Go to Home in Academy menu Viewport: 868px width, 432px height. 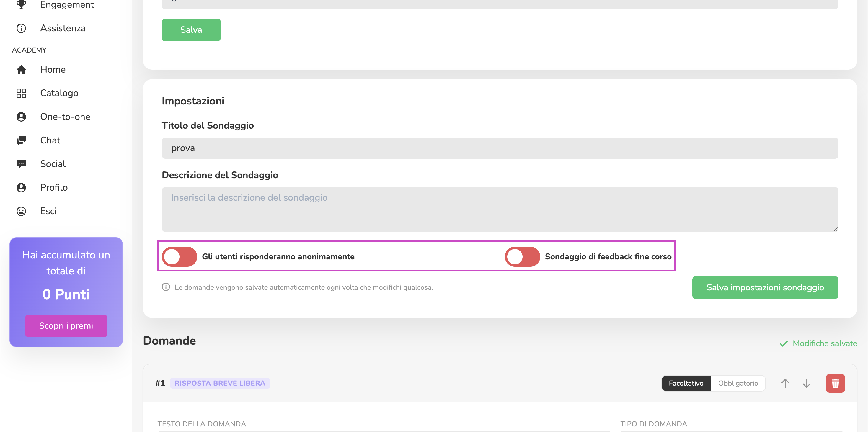(x=53, y=70)
